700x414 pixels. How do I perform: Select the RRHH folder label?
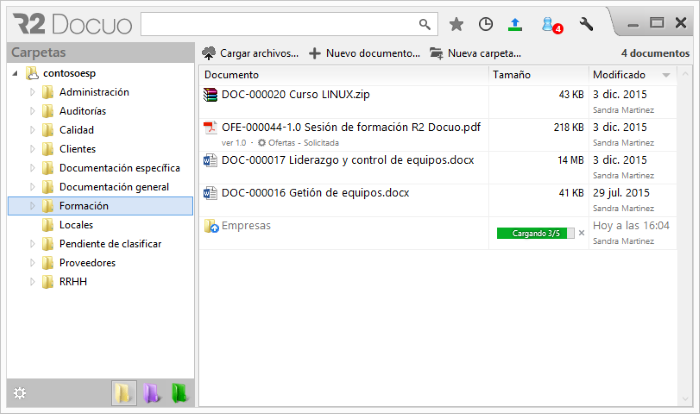[x=73, y=282]
